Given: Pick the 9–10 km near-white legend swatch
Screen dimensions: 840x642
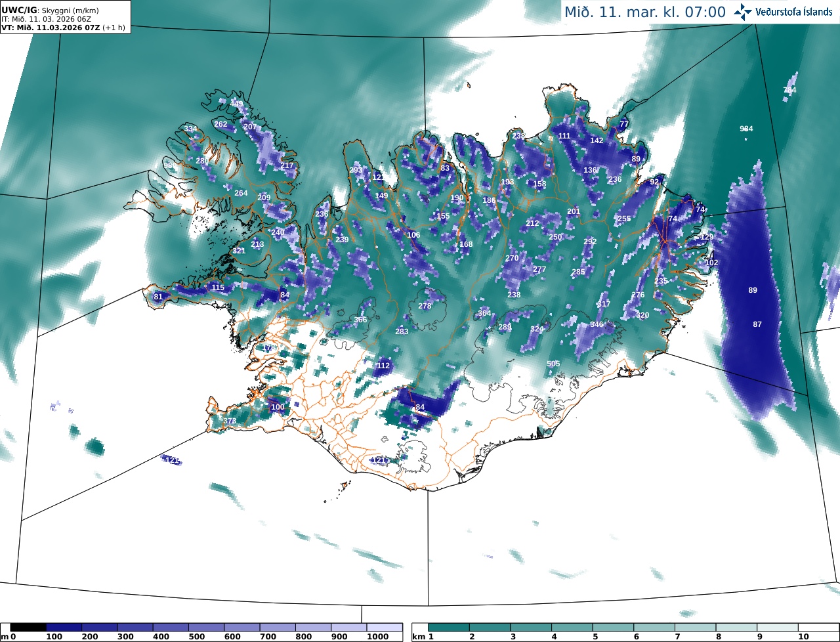Looking at the screenshot, I should tap(778, 628).
